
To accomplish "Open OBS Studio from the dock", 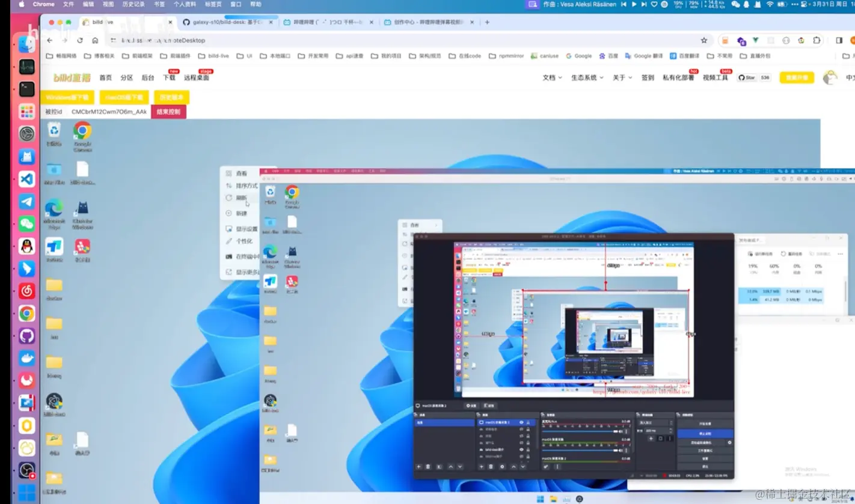I will (x=26, y=470).
